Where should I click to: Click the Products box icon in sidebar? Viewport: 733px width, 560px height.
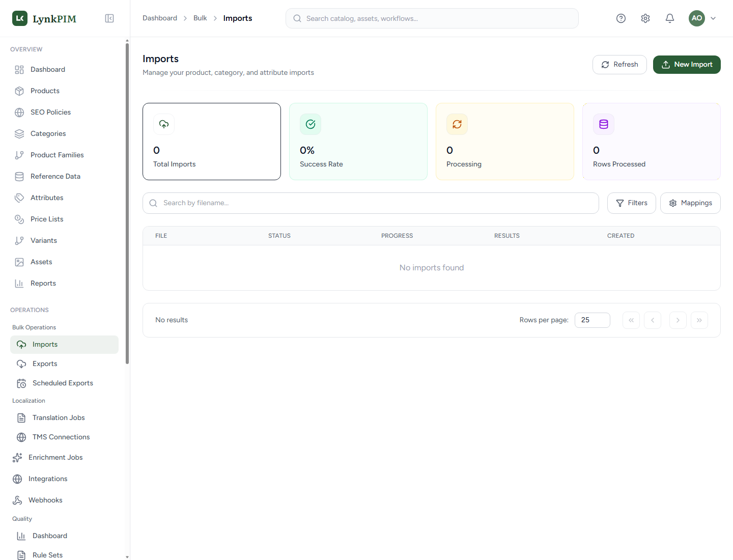click(x=19, y=91)
